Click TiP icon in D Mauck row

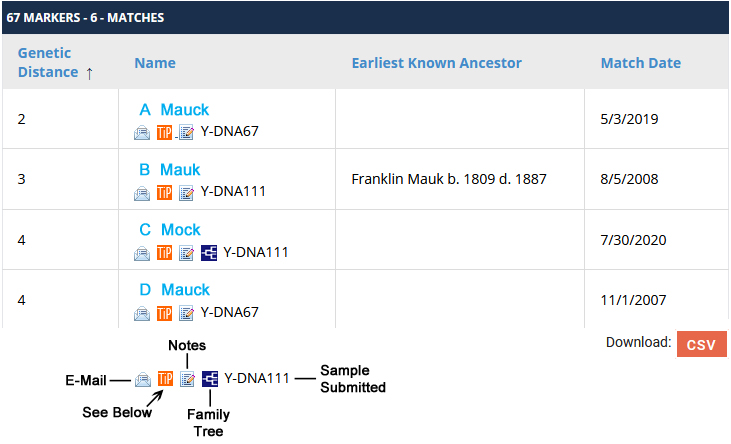165,312
